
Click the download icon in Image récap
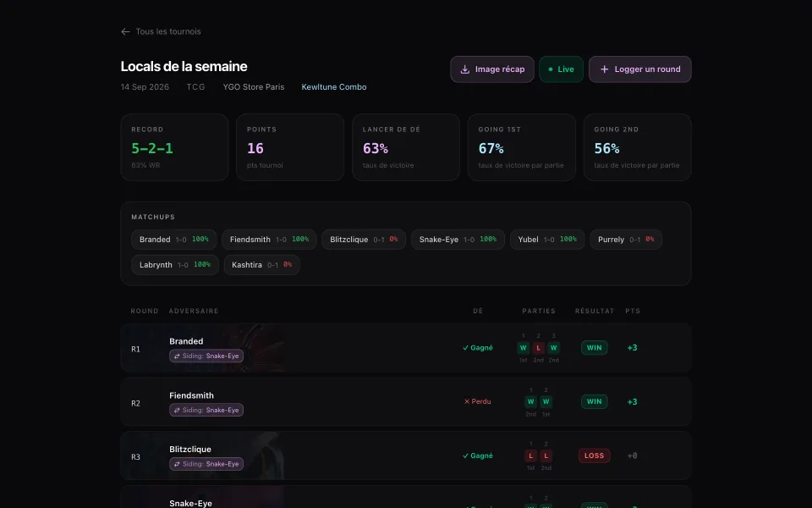(x=465, y=69)
